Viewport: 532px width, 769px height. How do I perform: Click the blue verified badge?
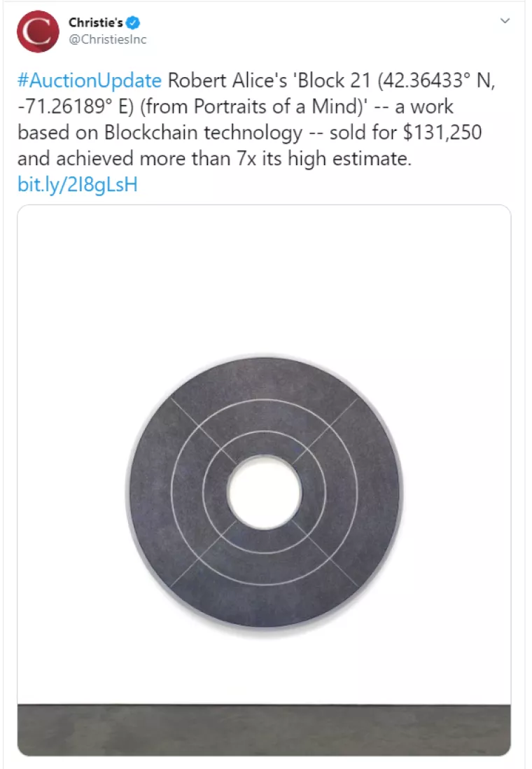pos(132,23)
